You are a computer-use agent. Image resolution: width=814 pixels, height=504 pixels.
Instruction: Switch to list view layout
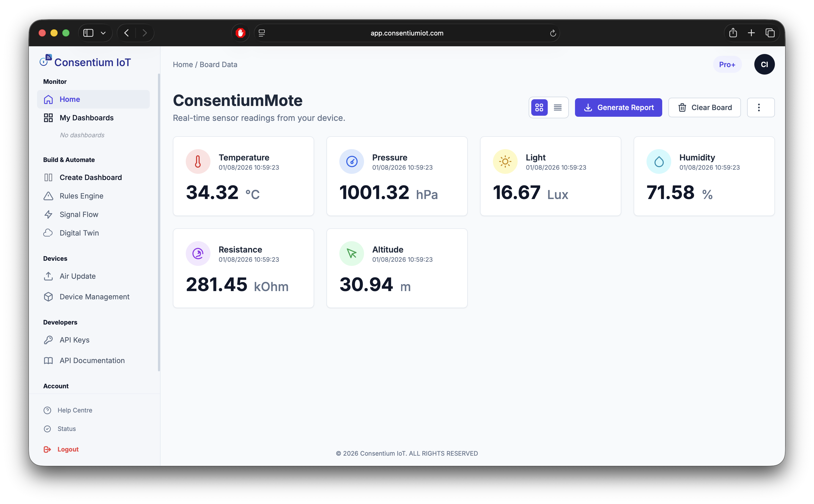coord(558,107)
